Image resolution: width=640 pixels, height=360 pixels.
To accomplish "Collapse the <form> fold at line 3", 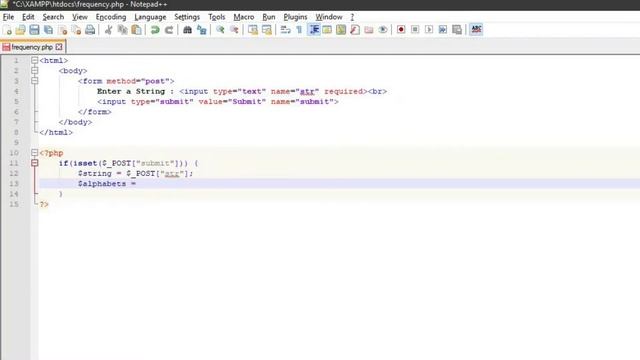I will 35,81.
